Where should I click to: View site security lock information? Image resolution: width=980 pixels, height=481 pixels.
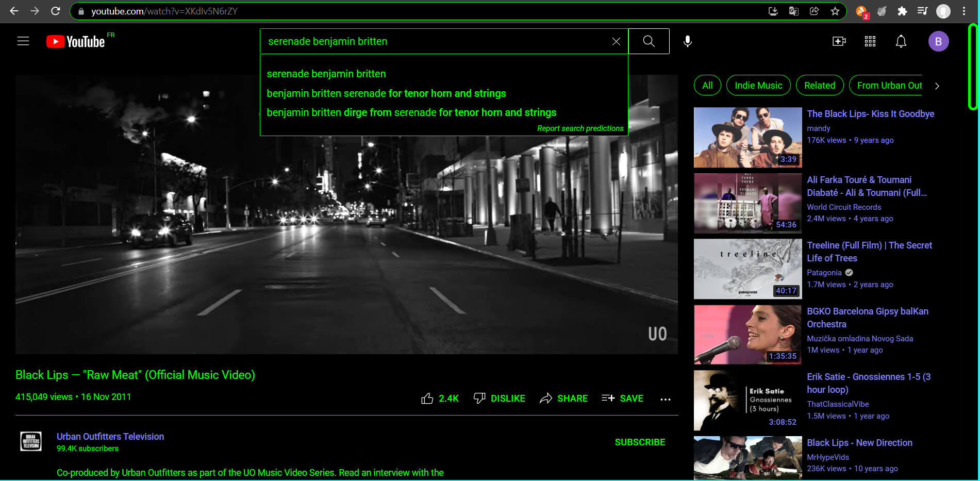tap(81, 11)
